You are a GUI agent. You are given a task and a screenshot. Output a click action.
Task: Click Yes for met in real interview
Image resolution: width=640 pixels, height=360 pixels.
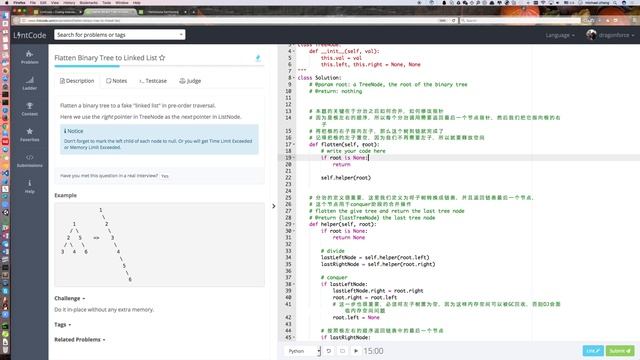point(164,176)
